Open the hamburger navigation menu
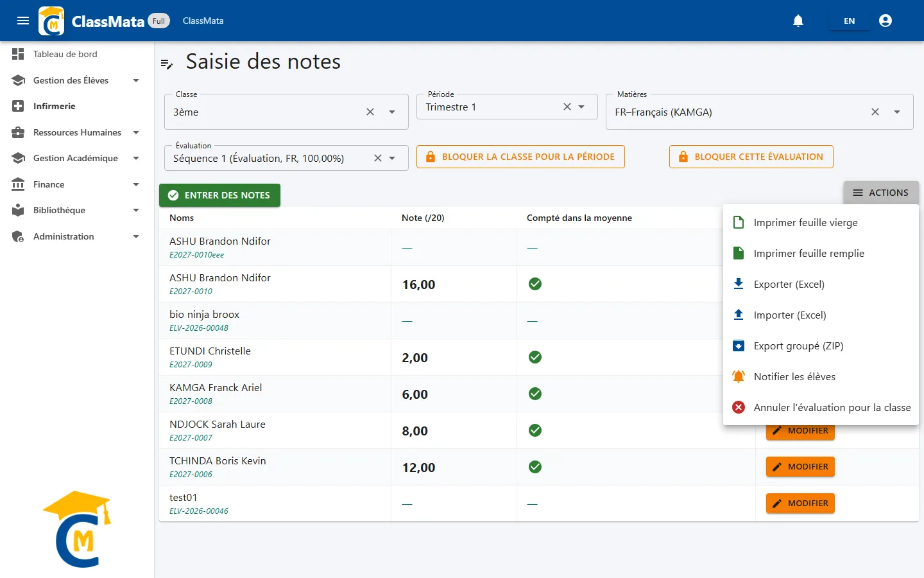Screen dimensions: 924x578 (23, 21)
